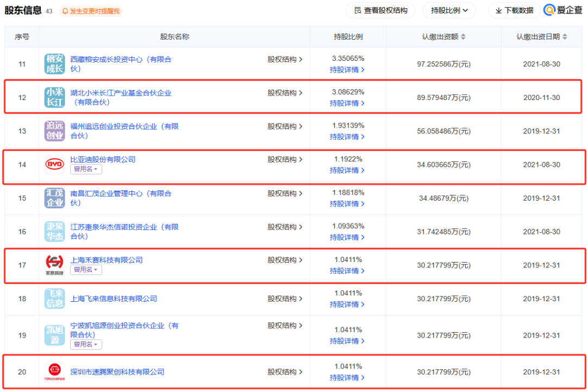View 持股详情 for the 1.09363% row
The width and height of the screenshot is (587, 392).
347,238
